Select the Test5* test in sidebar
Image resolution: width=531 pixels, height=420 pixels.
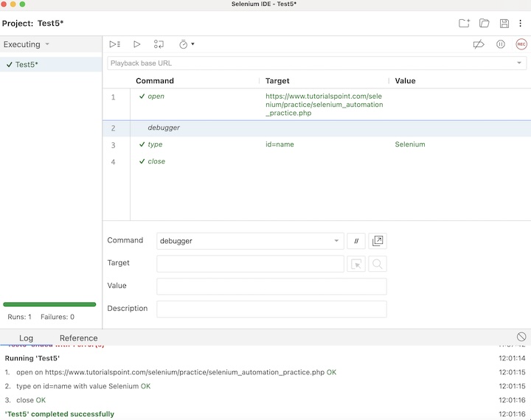[27, 65]
